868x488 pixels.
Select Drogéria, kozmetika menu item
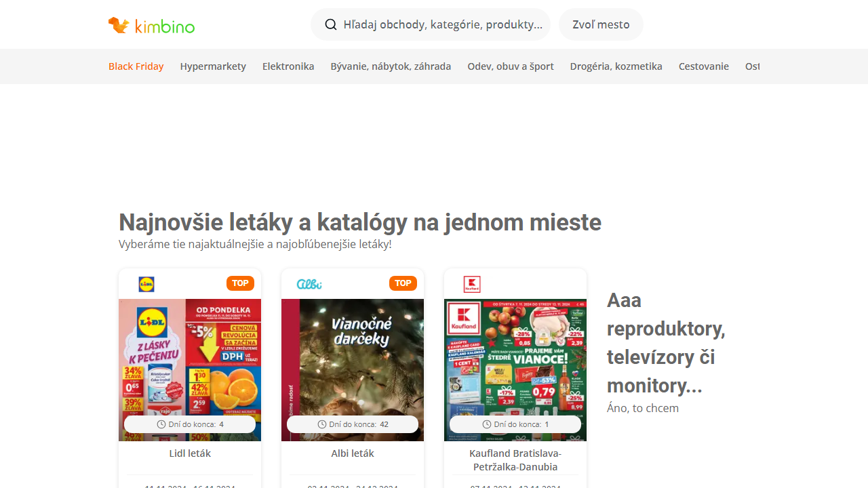(616, 66)
